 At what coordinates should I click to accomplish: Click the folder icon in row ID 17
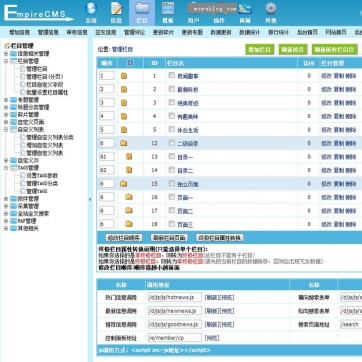tap(129, 210)
